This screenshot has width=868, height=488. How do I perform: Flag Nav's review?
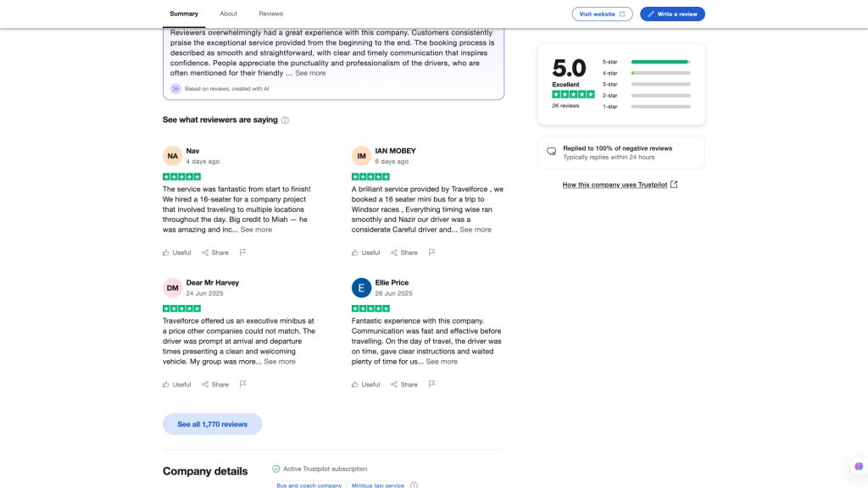tap(242, 252)
